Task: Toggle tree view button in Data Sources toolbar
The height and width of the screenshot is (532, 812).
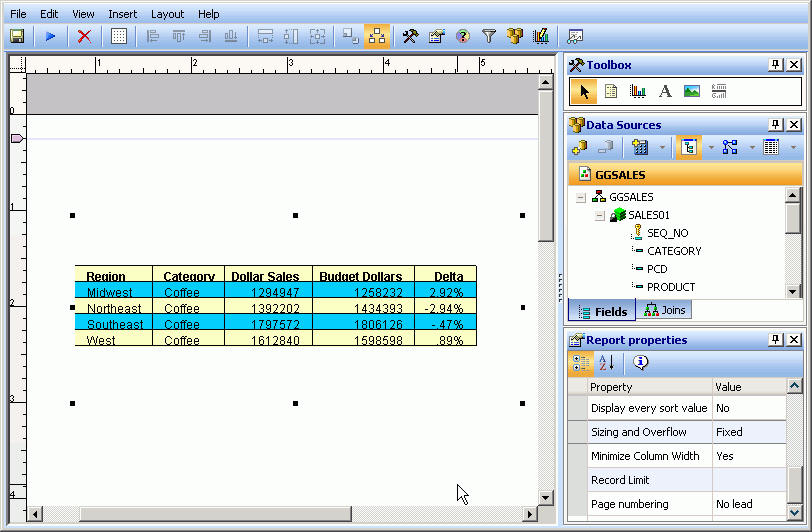Action: point(689,148)
